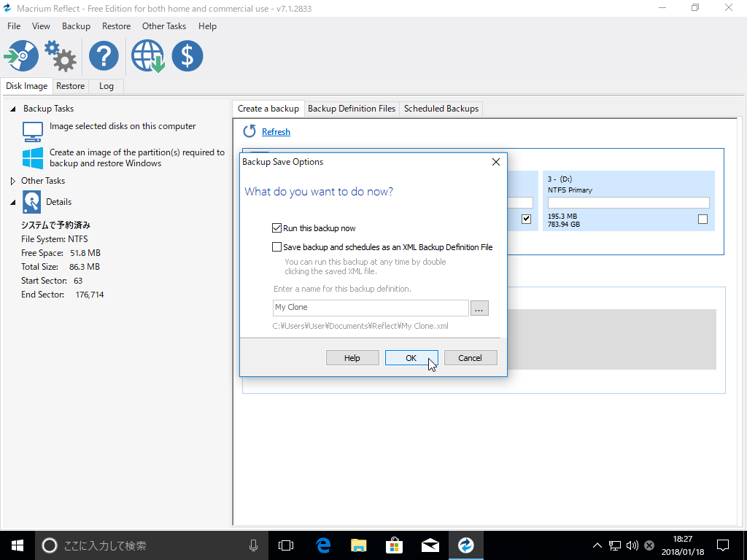
Task: Expand the Other Tasks section
Action: [13, 181]
